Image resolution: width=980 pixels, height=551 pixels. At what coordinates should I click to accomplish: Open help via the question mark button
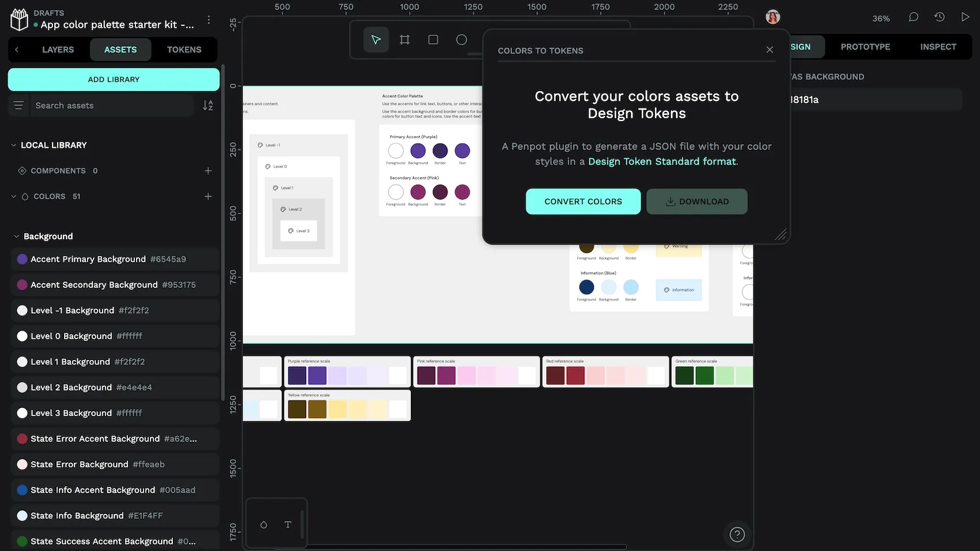point(737,534)
